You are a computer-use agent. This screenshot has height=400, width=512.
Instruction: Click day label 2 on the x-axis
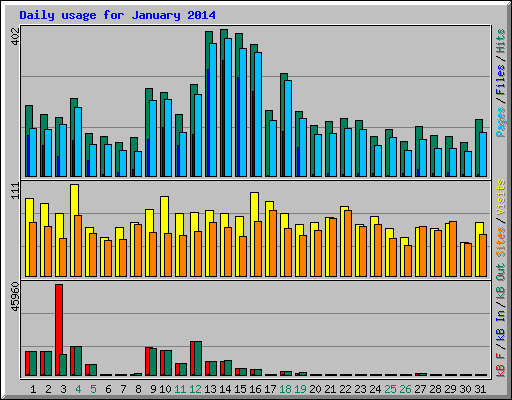pos(48,389)
